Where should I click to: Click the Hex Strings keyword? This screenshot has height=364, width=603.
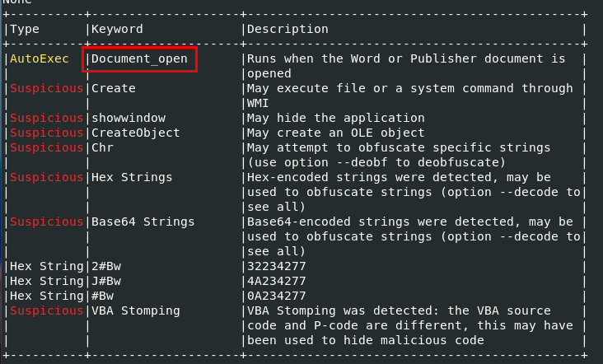click(x=132, y=178)
